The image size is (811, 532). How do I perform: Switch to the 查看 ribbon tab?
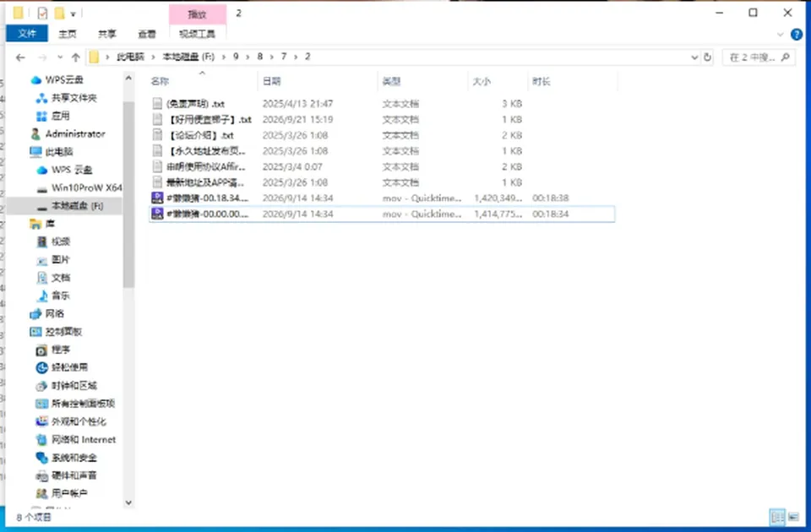(x=147, y=34)
